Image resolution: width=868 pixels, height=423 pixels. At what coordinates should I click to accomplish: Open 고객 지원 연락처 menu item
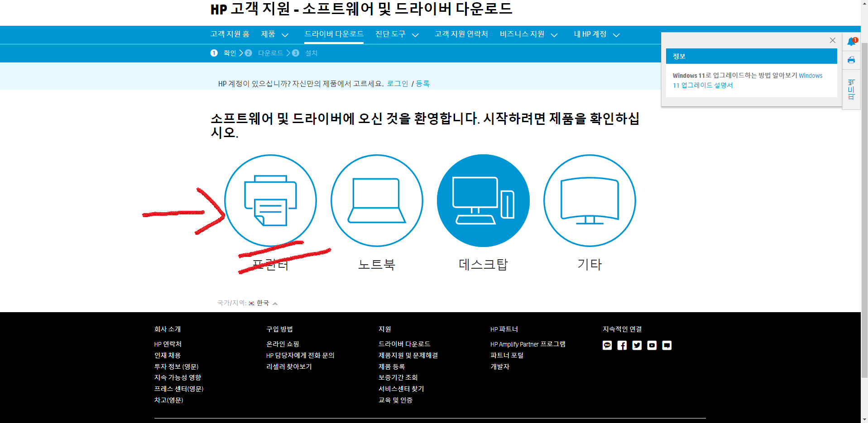461,34
